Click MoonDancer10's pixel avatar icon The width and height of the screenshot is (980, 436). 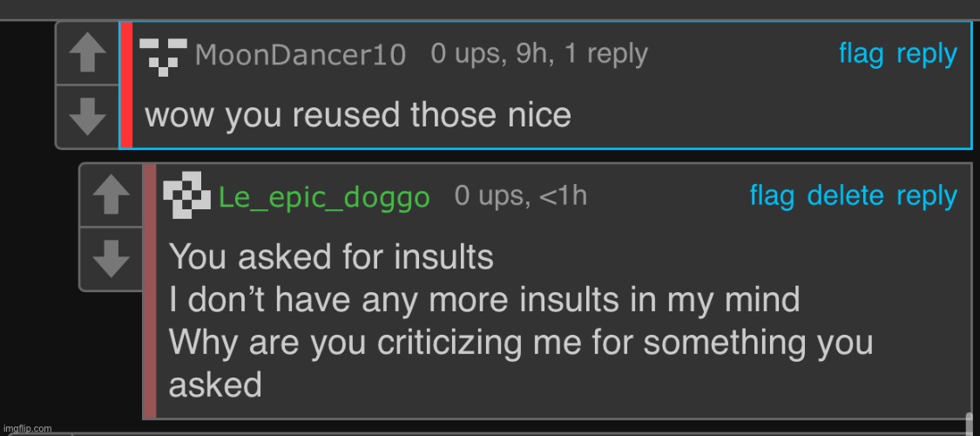(x=163, y=56)
